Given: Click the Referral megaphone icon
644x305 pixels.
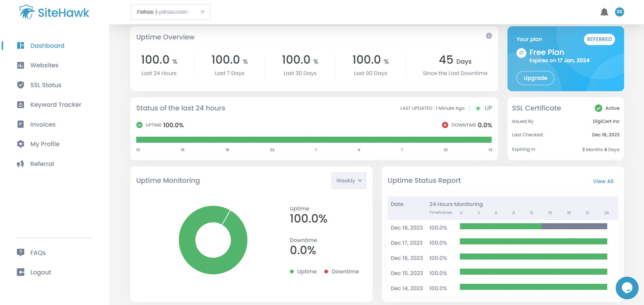Looking at the screenshot, I should [x=21, y=164].
